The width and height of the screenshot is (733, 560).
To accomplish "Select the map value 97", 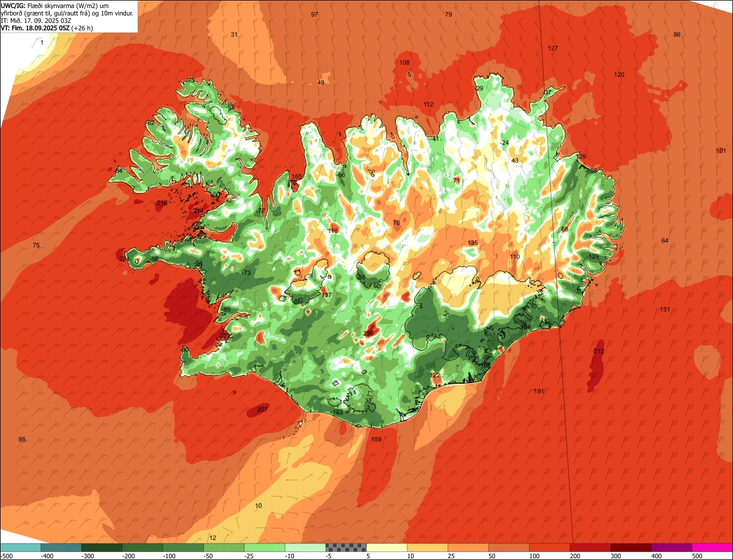I will click(x=314, y=14).
